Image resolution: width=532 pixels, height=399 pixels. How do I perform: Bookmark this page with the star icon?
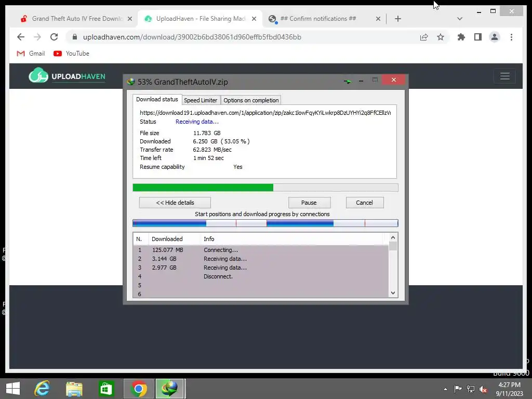coord(441,37)
